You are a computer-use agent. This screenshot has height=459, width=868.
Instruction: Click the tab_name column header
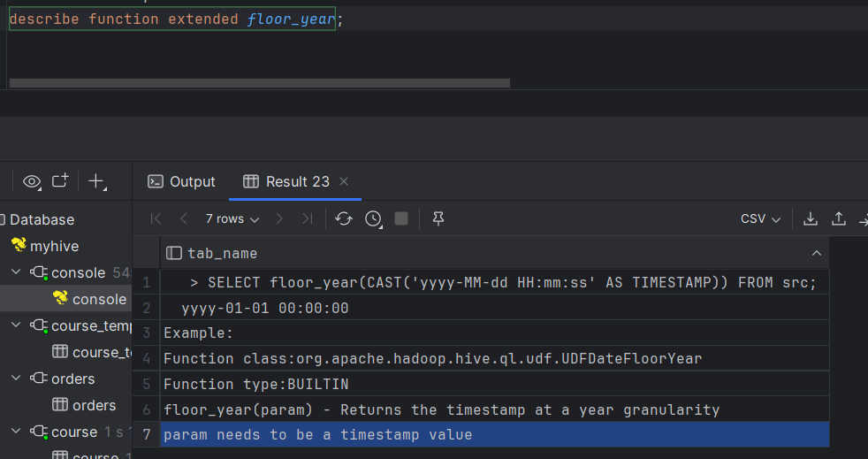pyautogui.click(x=222, y=253)
